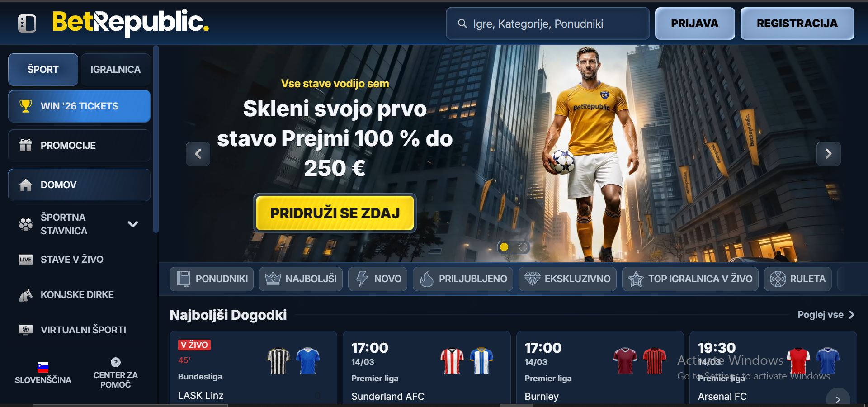Focus the Igre, Kategorije, Ponudniki search field
Image resolution: width=868 pixels, height=407 pixels.
click(x=547, y=24)
